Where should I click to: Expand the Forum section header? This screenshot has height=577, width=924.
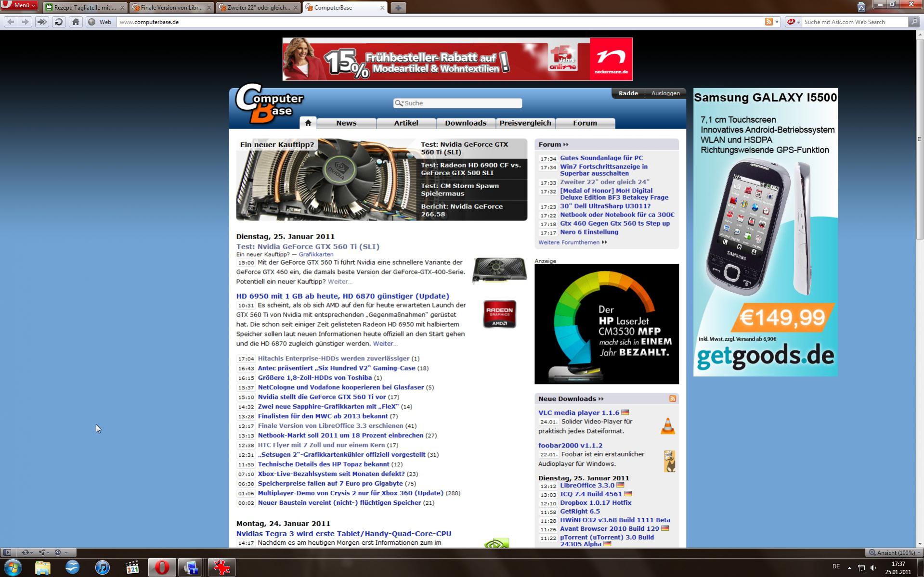click(x=553, y=144)
